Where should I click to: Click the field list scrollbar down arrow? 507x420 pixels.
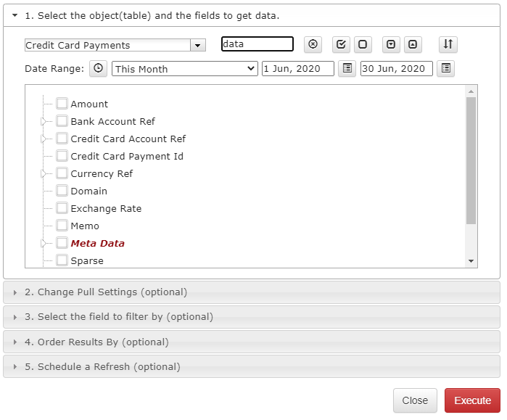pos(471,261)
